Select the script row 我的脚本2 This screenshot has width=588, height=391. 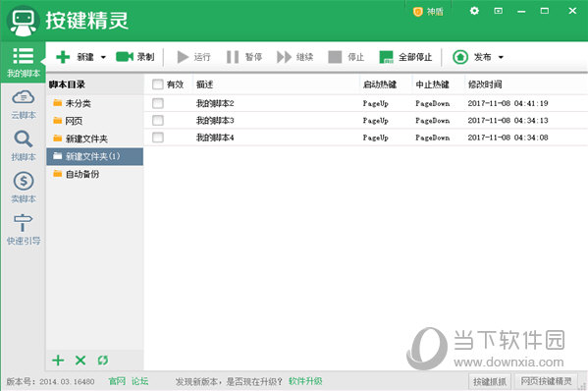coord(365,103)
